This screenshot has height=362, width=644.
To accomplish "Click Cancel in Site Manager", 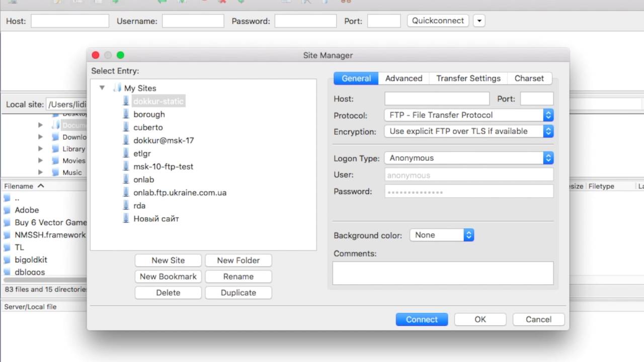I will point(538,319).
